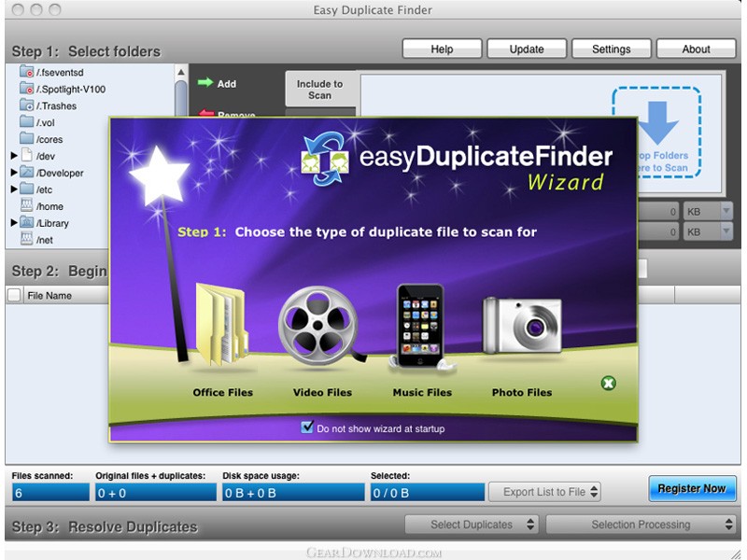Viewport: 747px width, 560px height.
Task: Click the /Developer folder icon
Action: pos(27,172)
